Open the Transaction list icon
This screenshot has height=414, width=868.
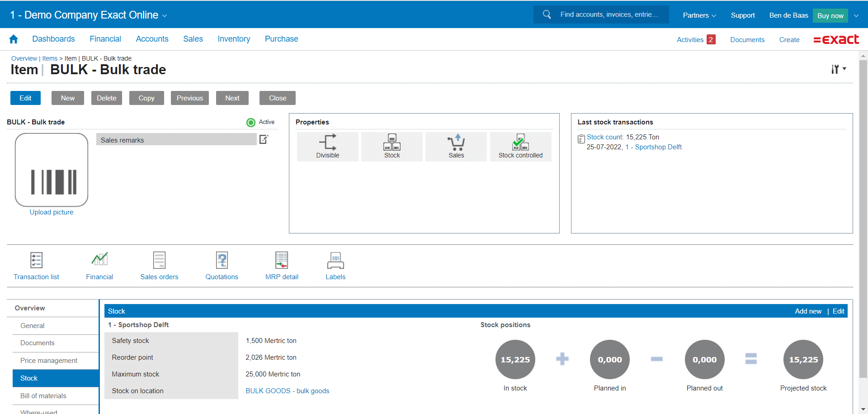pos(36,261)
